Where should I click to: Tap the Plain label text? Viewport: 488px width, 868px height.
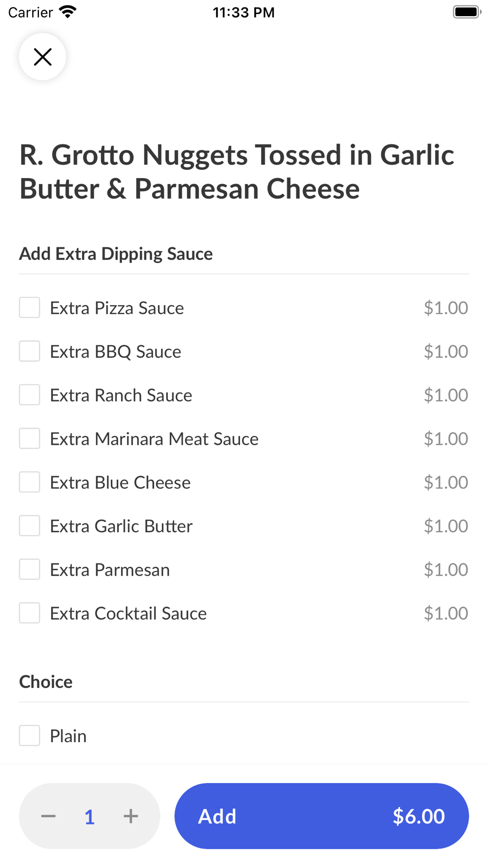(68, 736)
